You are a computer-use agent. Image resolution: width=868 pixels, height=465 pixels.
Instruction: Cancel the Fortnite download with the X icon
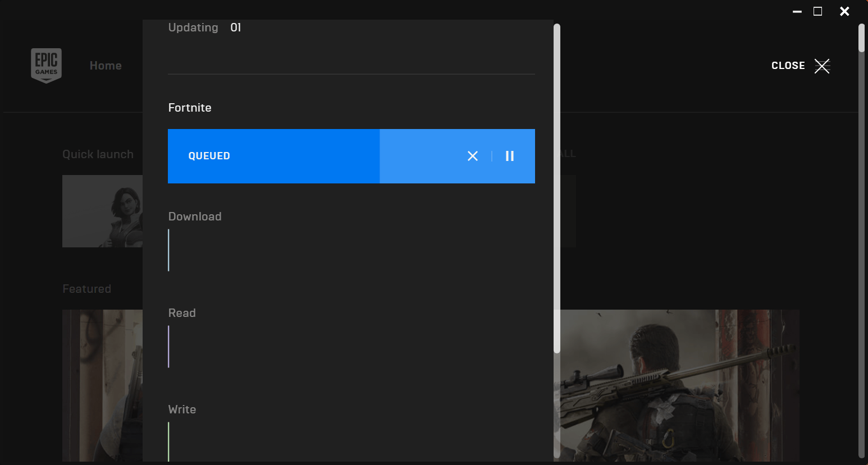472,156
